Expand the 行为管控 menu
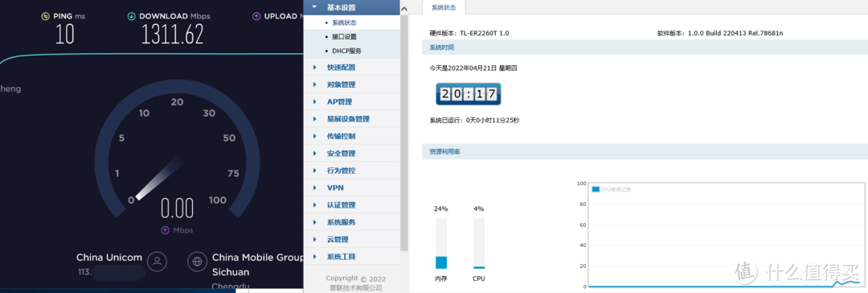Screen dimensions: 868x293 (351, 171)
